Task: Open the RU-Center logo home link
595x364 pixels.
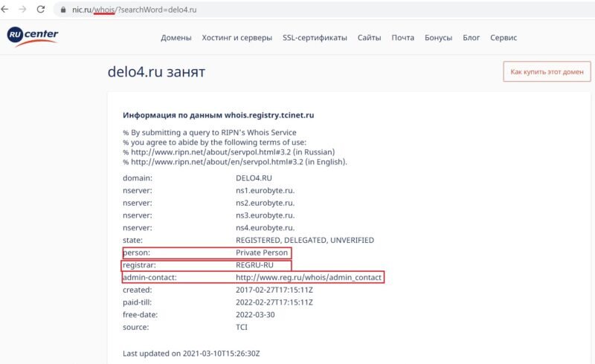Action: tap(33, 37)
